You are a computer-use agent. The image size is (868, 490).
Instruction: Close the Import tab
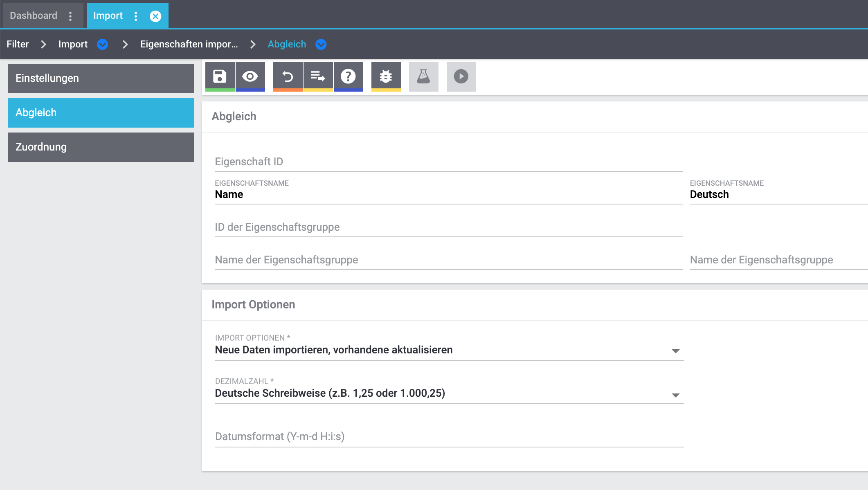(x=155, y=16)
